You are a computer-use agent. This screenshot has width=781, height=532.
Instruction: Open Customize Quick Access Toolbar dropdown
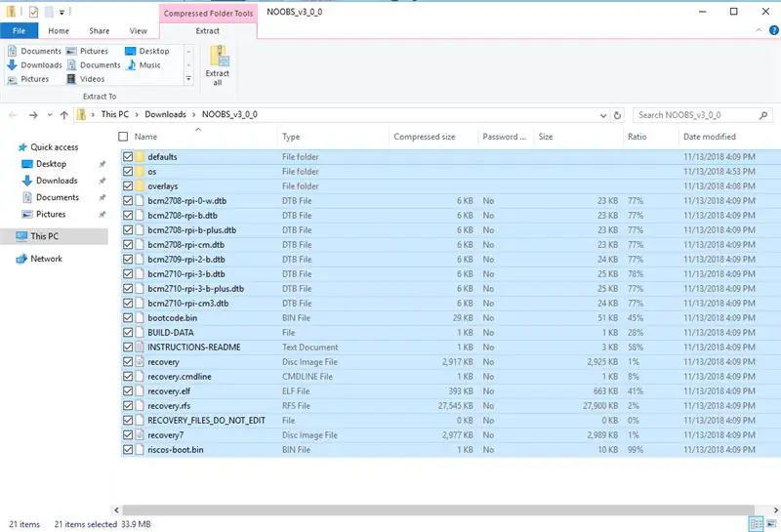pos(62,12)
